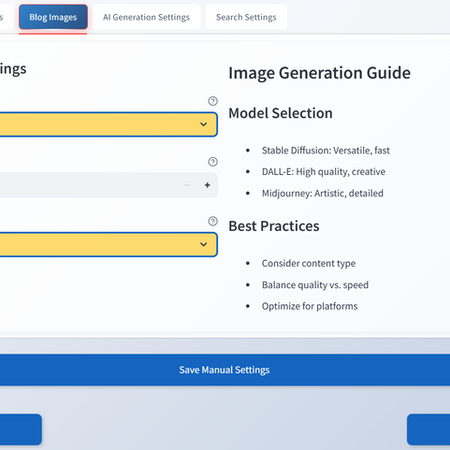Click help icon above the number input
The image size is (450, 450).
213,162
